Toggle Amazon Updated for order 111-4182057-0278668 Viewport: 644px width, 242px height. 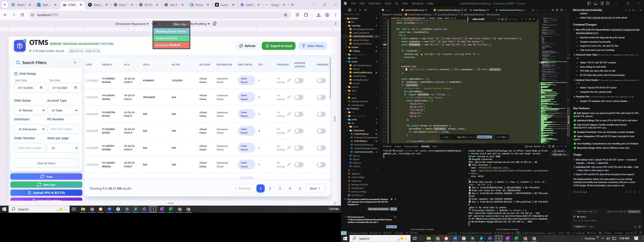[x=299, y=148]
